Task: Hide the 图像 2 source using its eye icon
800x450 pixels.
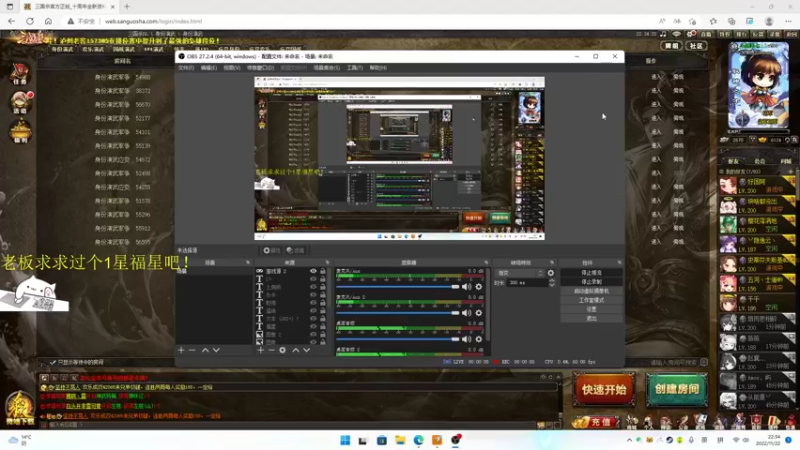Action: tap(313, 334)
